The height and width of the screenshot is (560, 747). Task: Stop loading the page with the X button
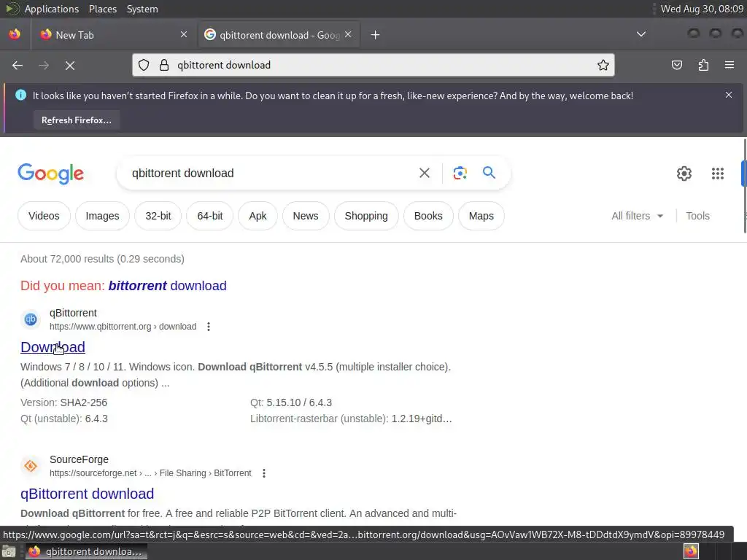coord(70,65)
